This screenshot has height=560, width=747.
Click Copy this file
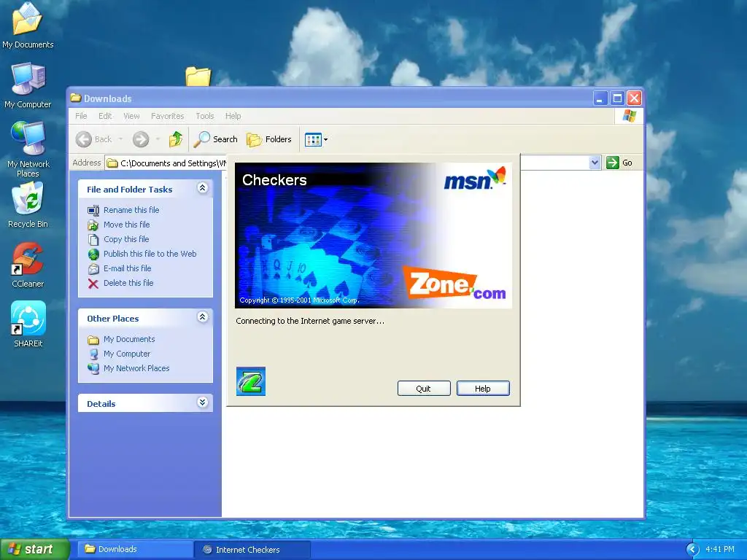click(126, 239)
